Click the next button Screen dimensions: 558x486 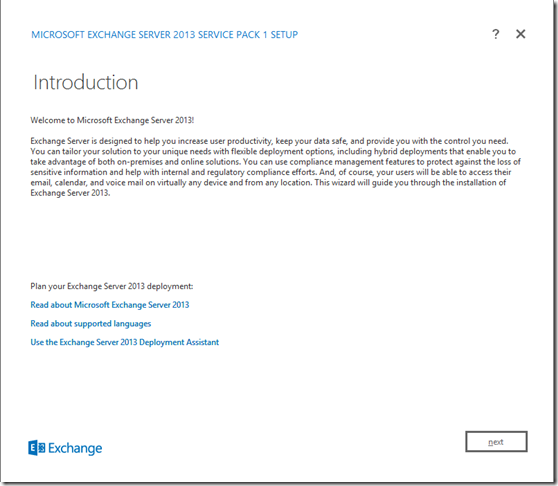tap(496, 442)
